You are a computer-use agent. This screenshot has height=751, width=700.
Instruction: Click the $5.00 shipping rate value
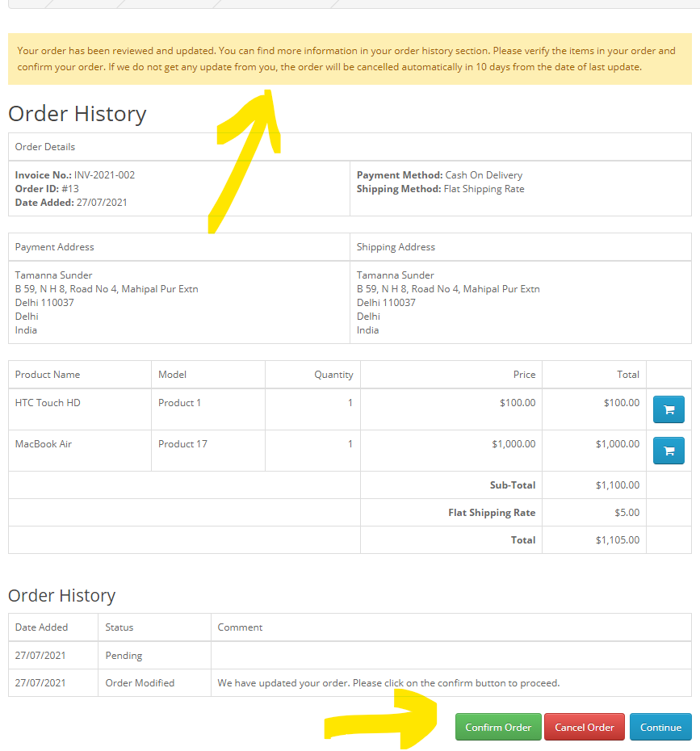(627, 513)
